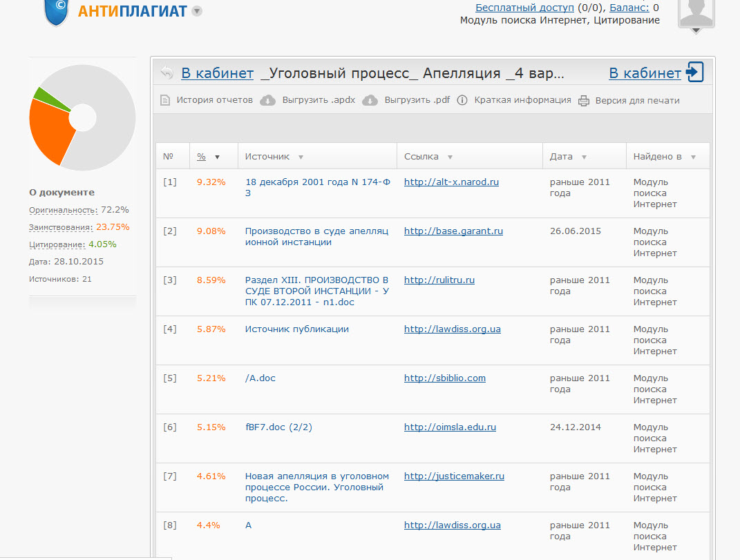Image resolution: width=740 pixels, height=560 pixels.
Task: Open link http://sbiblio.com
Action: coord(444,378)
